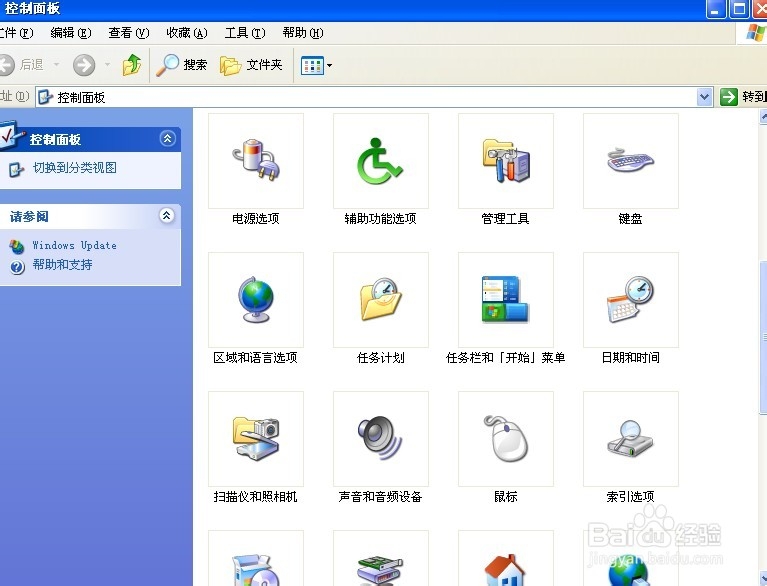Viewport: 767px width, 586px height.
Task: Collapse the 请参阅 sidebar panel
Action: (167, 215)
